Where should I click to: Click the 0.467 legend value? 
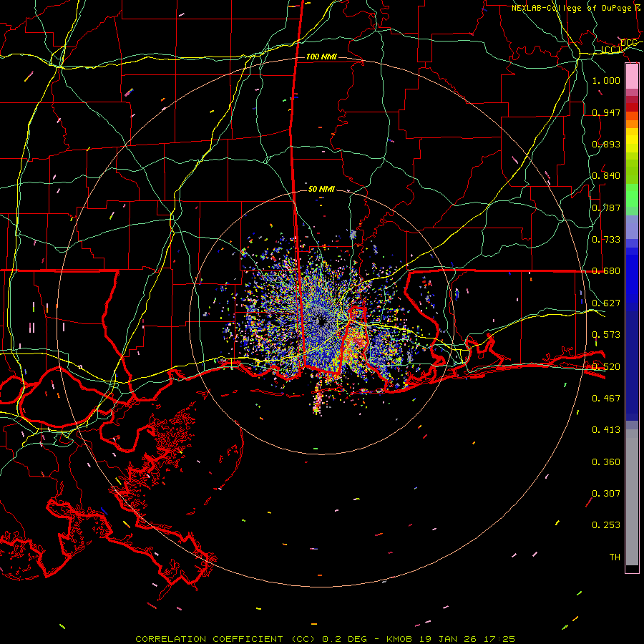click(x=606, y=399)
